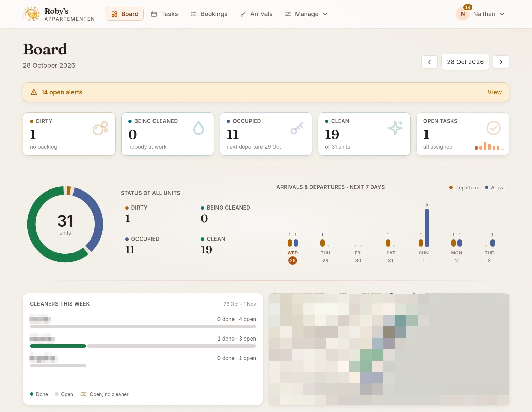Click 'of 31 units' on the Clean card

[x=338, y=147]
